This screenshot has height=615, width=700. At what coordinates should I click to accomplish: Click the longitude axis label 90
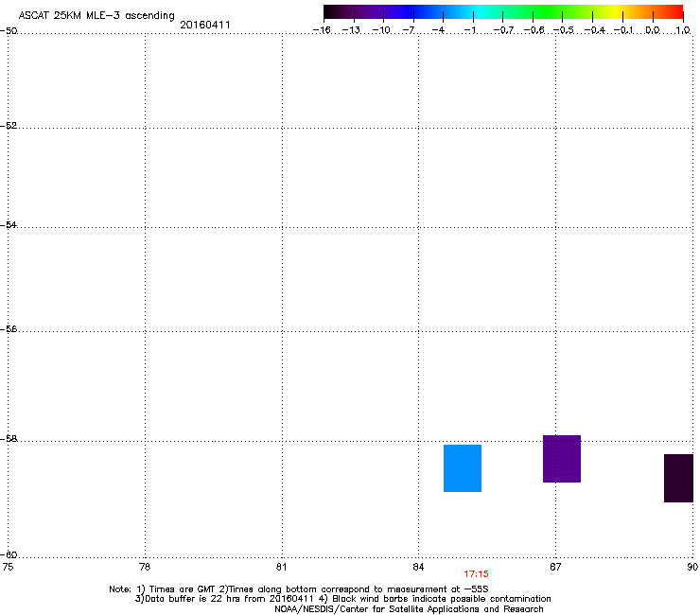coord(692,567)
